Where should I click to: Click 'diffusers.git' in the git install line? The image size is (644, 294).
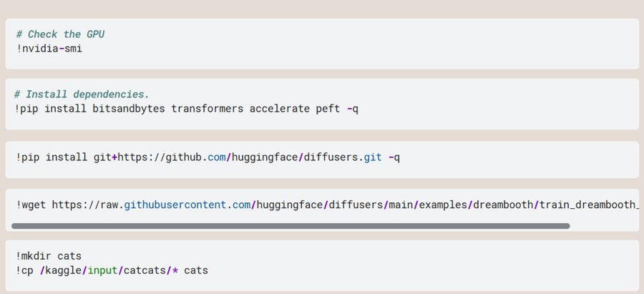pyautogui.click(x=342, y=157)
